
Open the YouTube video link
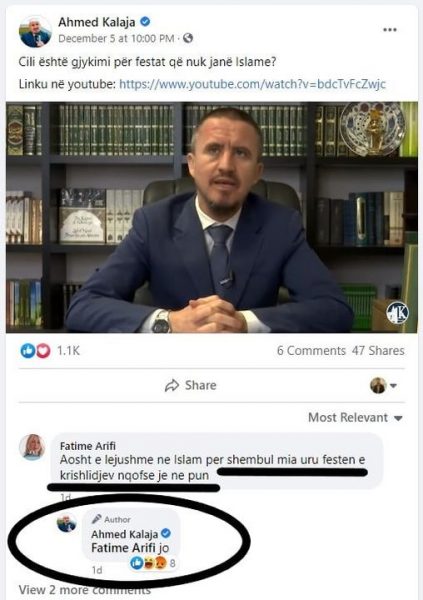252,84
